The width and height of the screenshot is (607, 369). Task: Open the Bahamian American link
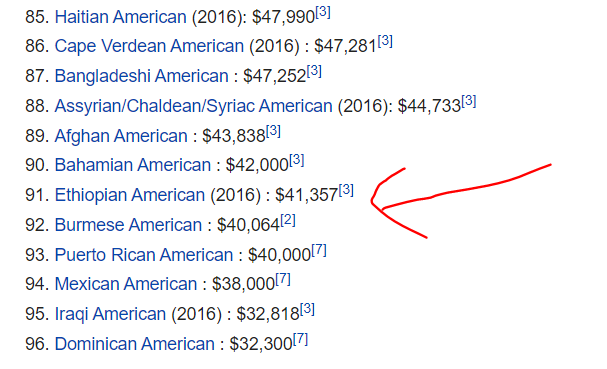[x=132, y=165]
